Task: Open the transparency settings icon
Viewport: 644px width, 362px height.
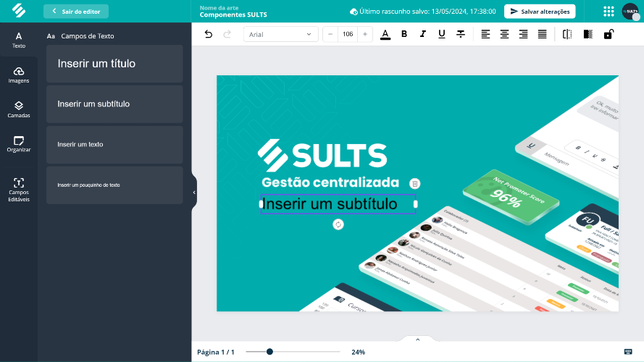Action: [x=588, y=34]
